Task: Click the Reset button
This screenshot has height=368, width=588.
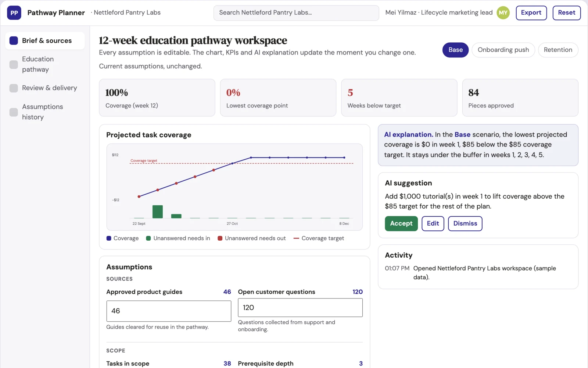Action: pos(566,13)
